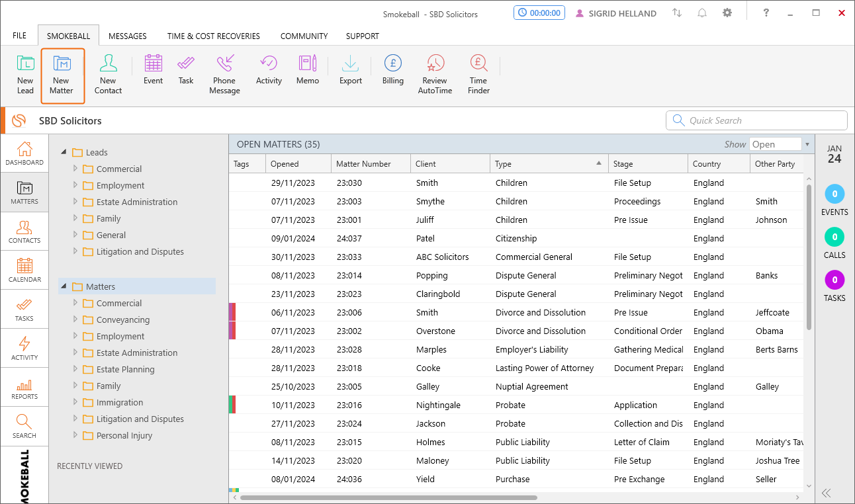855x504 pixels.
Task: Open the FILE menu
Action: click(x=20, y=36)
